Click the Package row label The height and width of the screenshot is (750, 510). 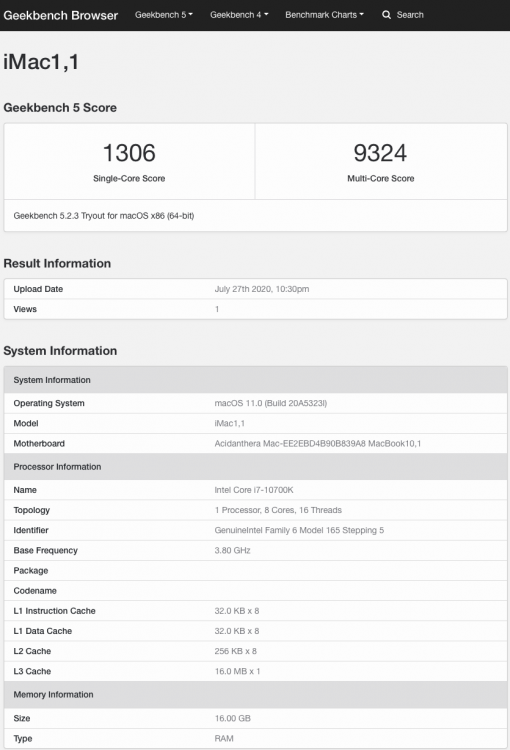pos(31,571)
